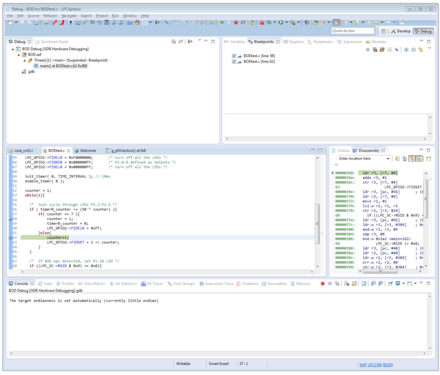Click the Writable status entry

point(183,364)
